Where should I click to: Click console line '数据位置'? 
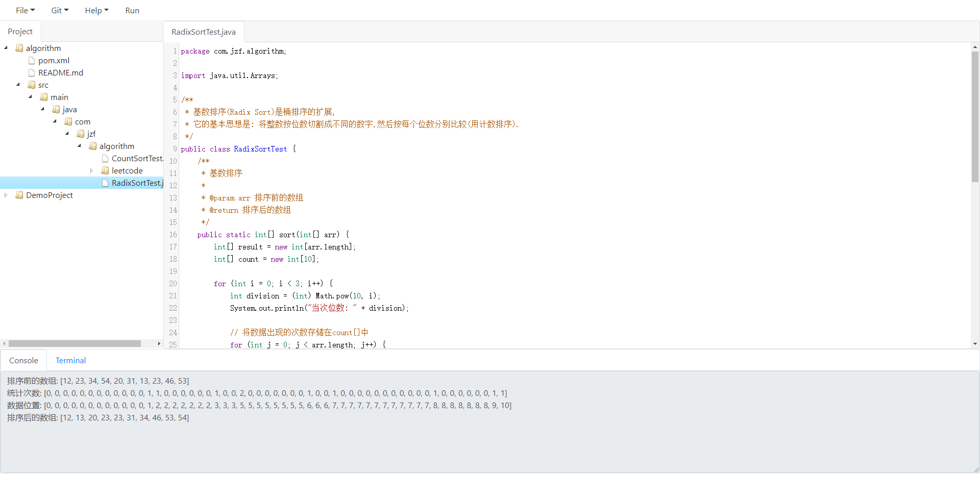tap(259, 406)
